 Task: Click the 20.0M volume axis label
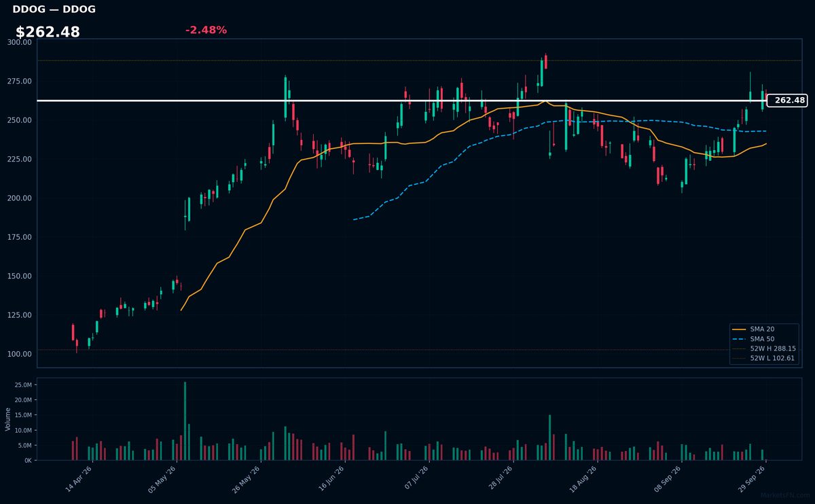click(x=22, y=400)
